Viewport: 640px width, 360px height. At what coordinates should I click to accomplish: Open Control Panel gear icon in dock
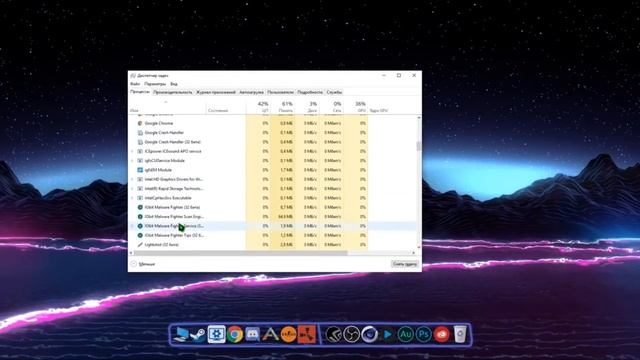(x=216, y=334)
